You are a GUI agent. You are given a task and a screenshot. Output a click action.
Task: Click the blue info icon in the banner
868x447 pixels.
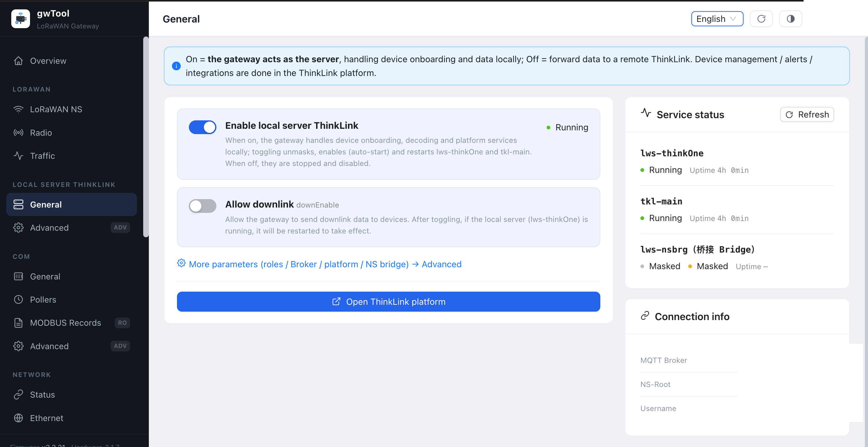tap(176, 66)
